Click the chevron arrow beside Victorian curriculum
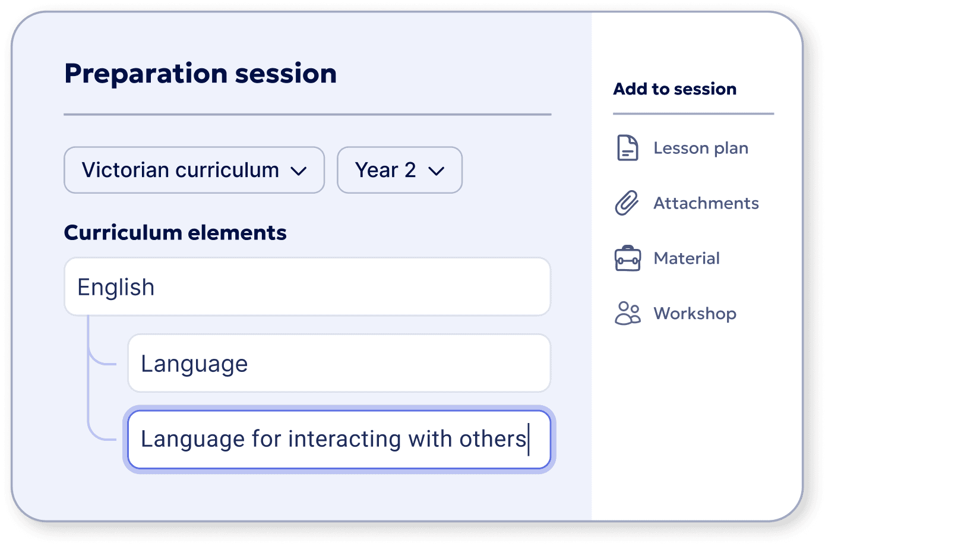Viewport: 980px width, 546px height. [x=299, y=171]
